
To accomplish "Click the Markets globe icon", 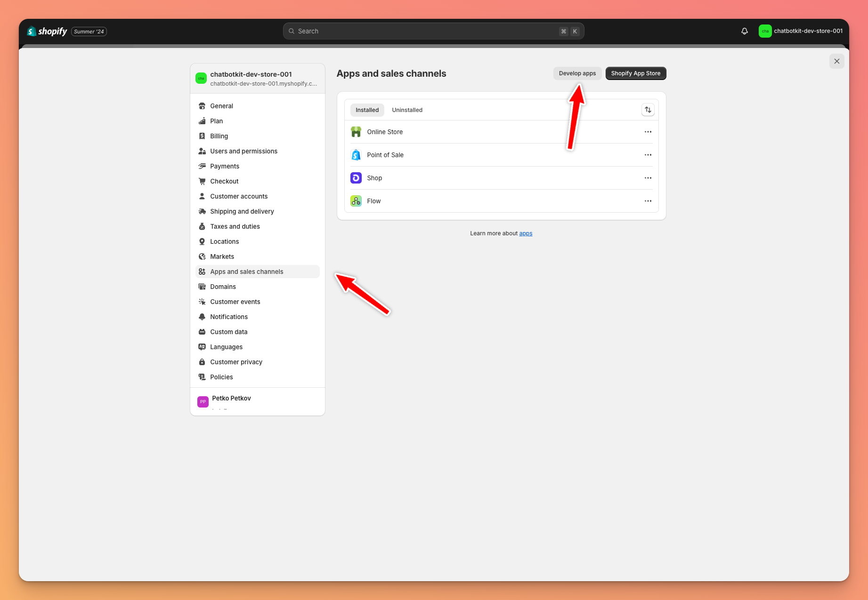I will click(202, 256).
